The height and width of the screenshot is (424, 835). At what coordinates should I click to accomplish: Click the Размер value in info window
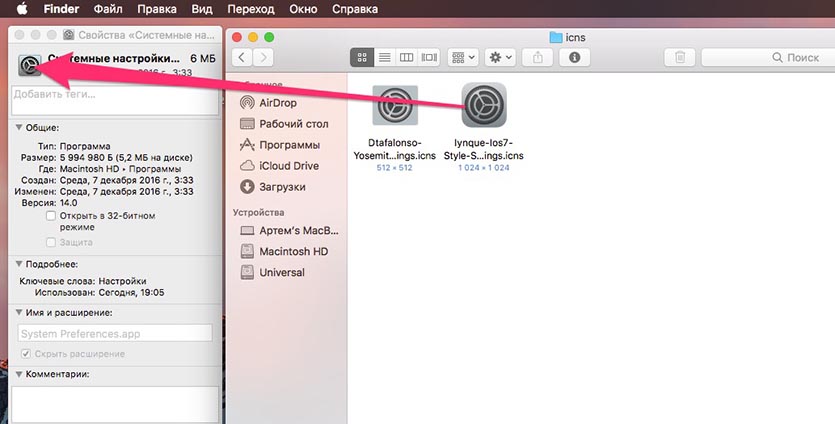(126, 158)
